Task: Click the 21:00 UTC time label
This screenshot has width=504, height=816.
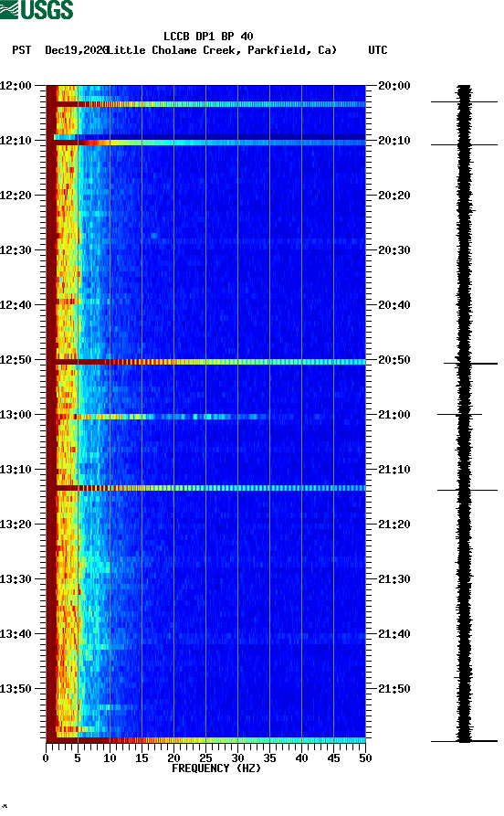Action: 394,415
